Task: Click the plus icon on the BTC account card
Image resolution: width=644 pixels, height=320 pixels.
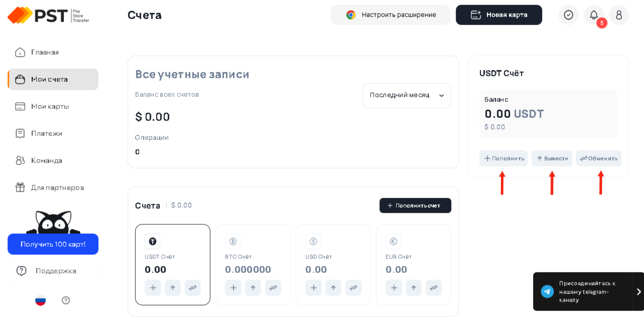Action: tap(233, 288)
